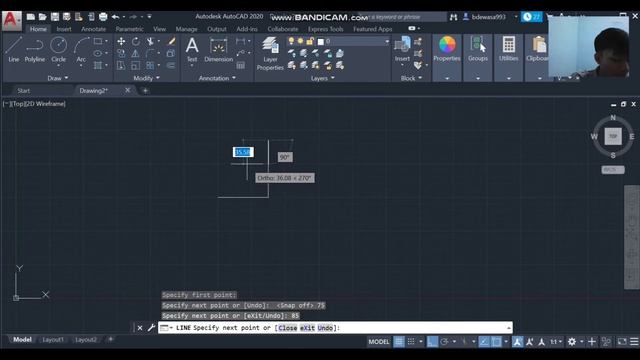Click the Plot printer icon

pyautogui.click(x=103, y=17)
